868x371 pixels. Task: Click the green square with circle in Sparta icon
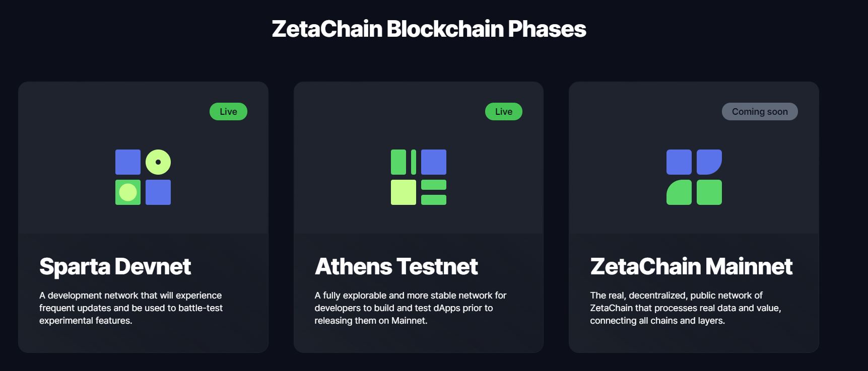[x=128, y=192]
